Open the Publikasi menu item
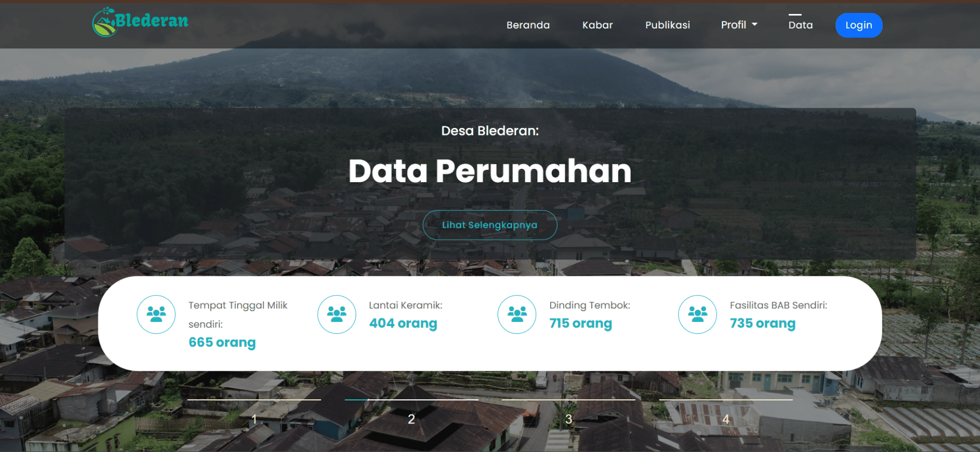980x452 pixels. (x=667, y=25)
